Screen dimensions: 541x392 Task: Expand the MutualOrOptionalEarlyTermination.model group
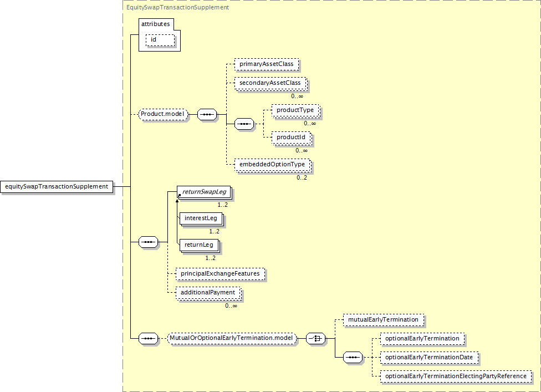[x=231, y=338]
